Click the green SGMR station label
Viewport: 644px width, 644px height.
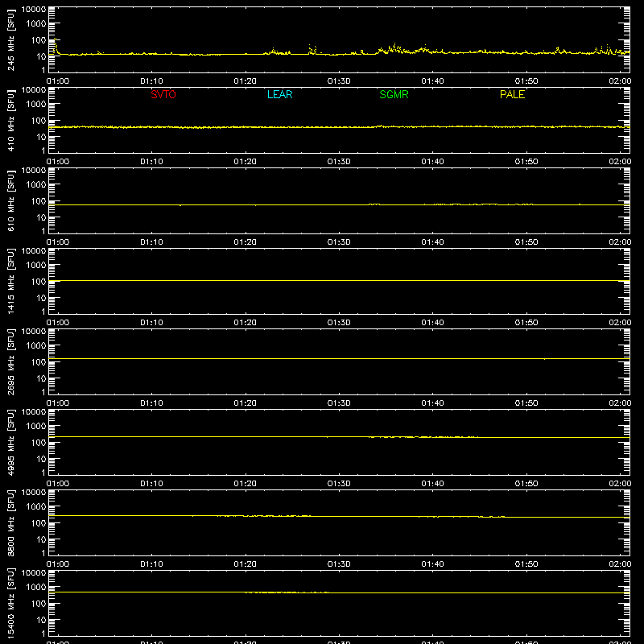point(394,94)
